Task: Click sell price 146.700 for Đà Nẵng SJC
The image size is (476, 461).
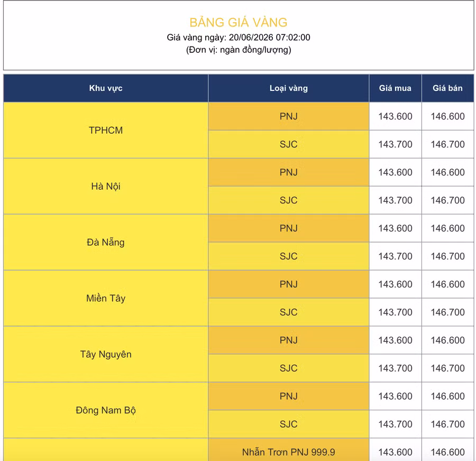Action: pyautogui.click(x=447, y=256)
